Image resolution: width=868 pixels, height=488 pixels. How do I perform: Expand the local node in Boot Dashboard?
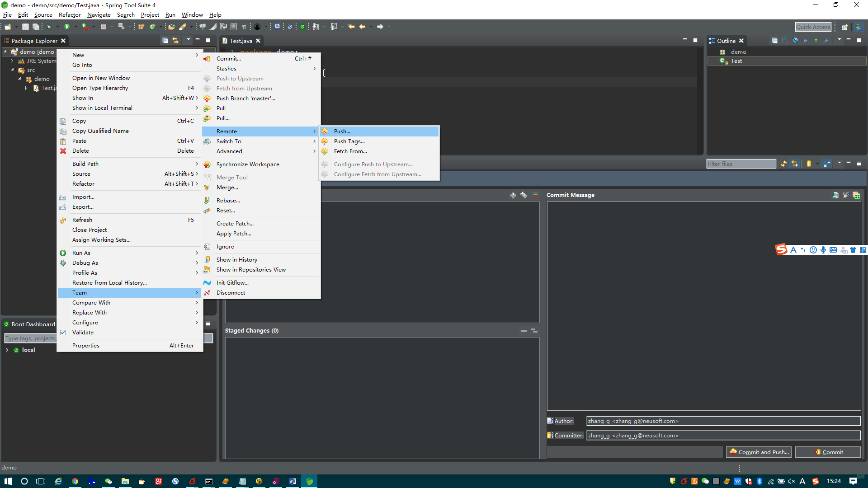pyautogui.click(x=7, y=350)
